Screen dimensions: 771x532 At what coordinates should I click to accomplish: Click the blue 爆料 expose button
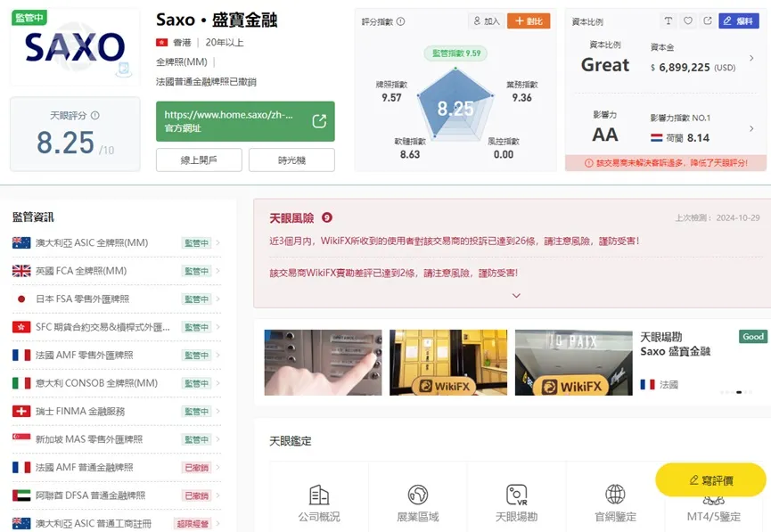tap(739, 20)
